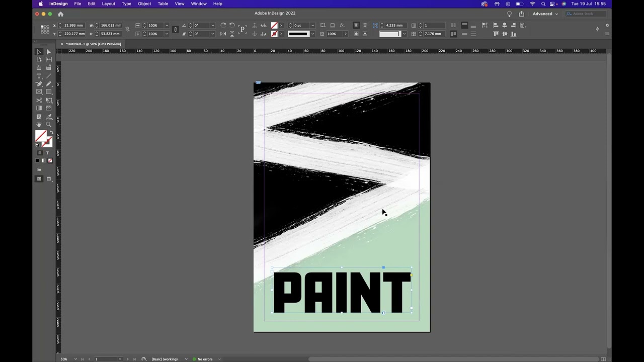The height and width of the screenshot is (362, 644).
Task: Pick the Pencil tool
Action: [49, 84]
